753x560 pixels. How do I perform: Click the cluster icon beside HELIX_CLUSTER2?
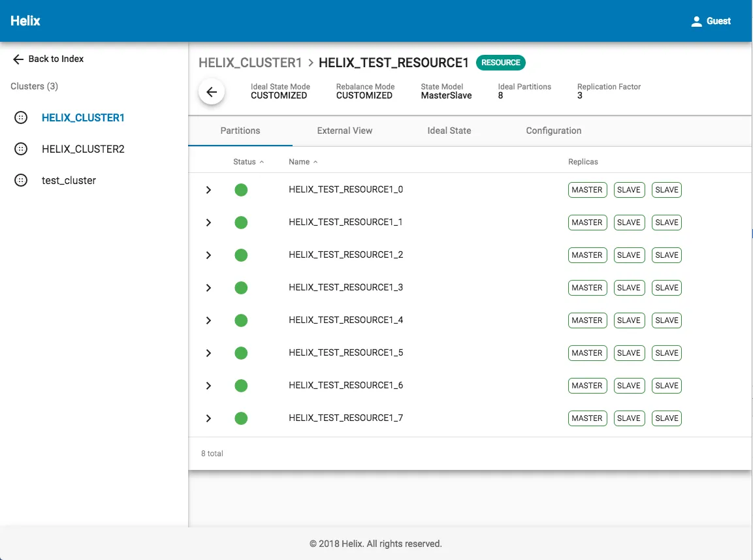click(21, 149)
